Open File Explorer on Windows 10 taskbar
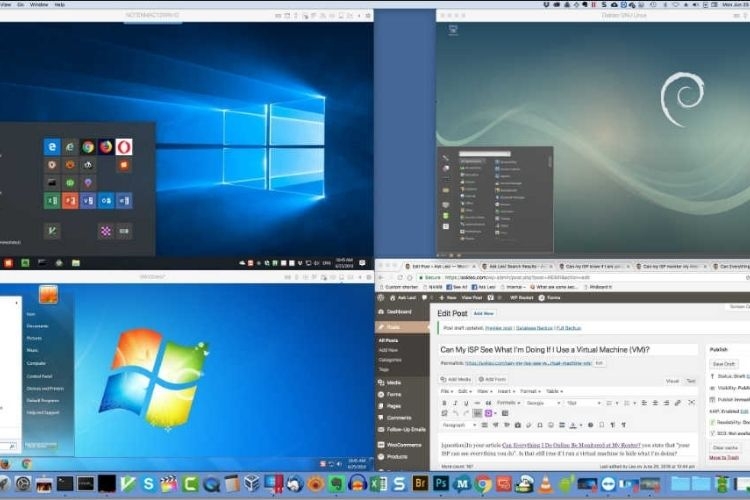Screen dimensions: 750x500 [x=76, y=263]
